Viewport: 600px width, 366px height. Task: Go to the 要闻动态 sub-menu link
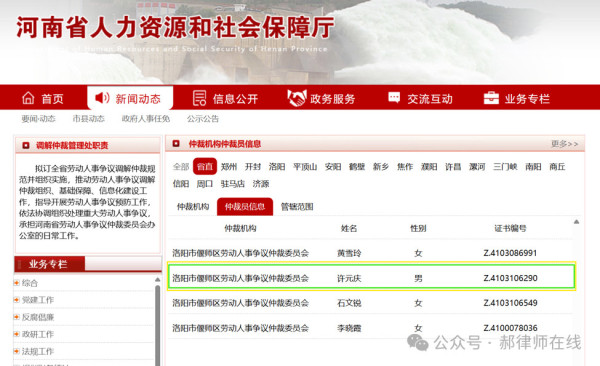(x=38, y=119)
